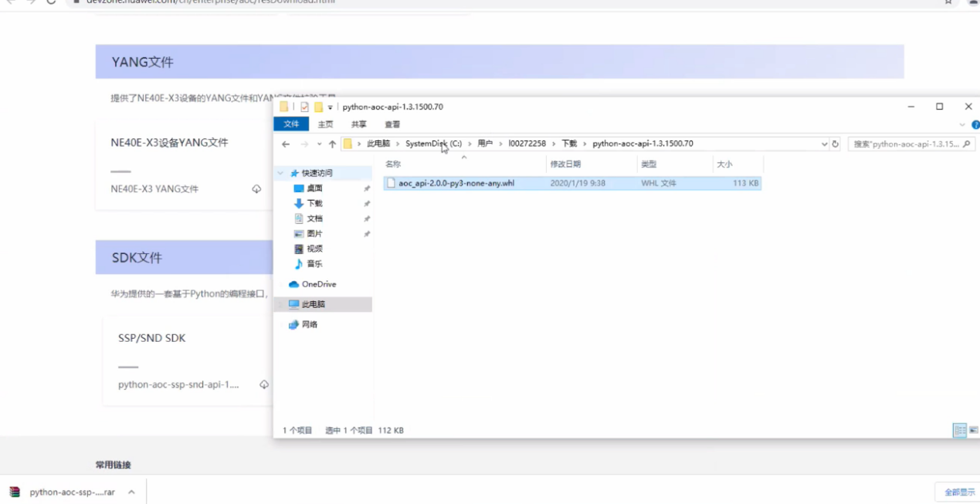This screenshot has height=504, width=980.
Task: Open the Customize Quick Access Toolbar dropdown arrow
Action: (331, 107)
